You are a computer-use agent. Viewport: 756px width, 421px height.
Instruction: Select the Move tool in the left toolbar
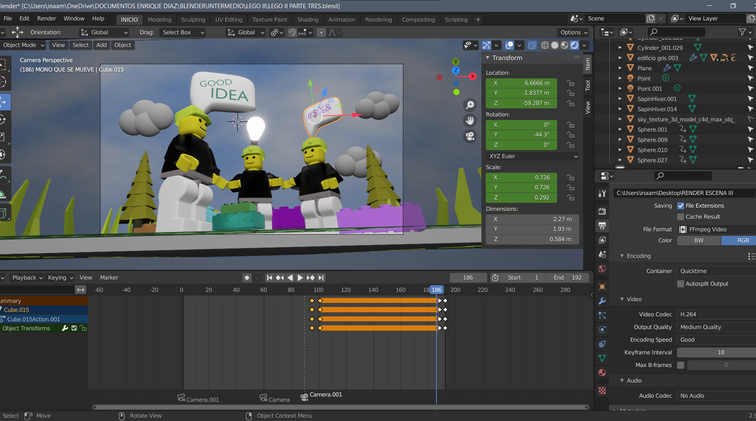tap(4, 102)
